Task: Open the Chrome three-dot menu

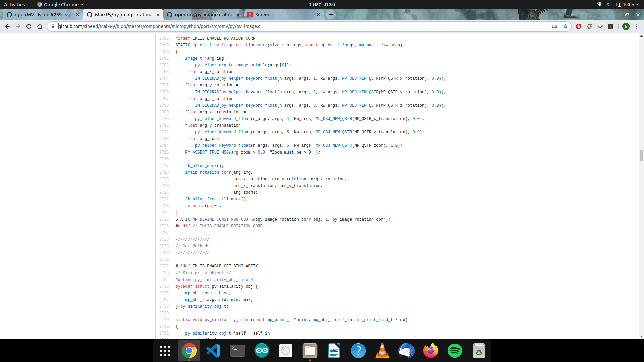Action: pyautogui.click(x=637, y=26)
